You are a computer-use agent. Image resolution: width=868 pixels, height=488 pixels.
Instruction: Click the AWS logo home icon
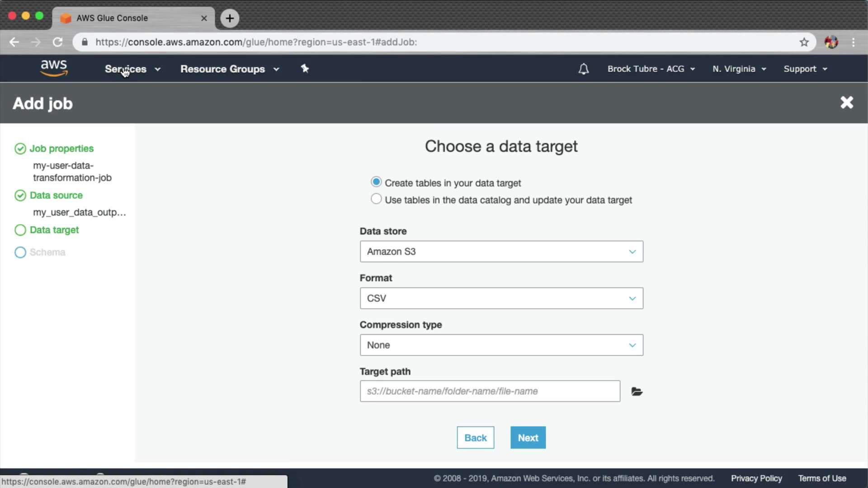[54, 68]
